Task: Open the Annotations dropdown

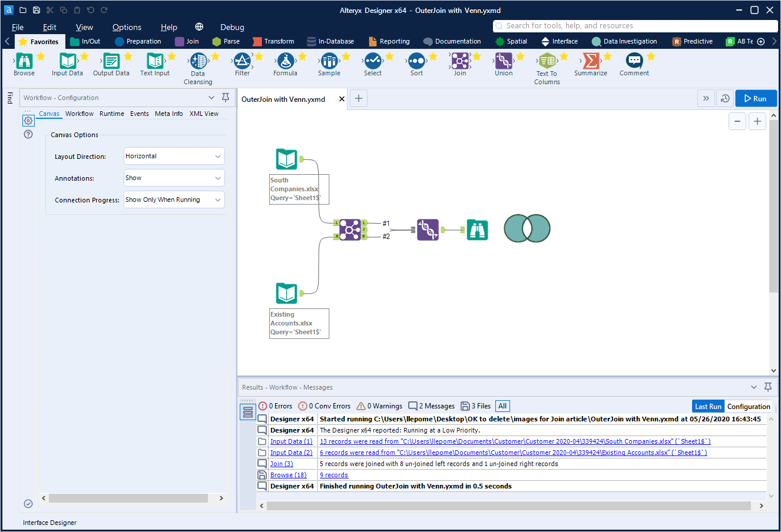Action: click(174, 178)
